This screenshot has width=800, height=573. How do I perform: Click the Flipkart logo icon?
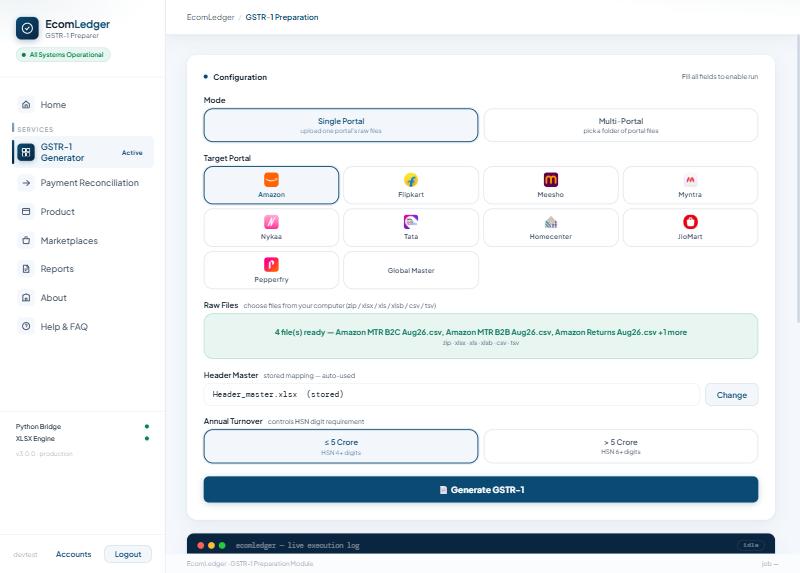click(411, 180)
